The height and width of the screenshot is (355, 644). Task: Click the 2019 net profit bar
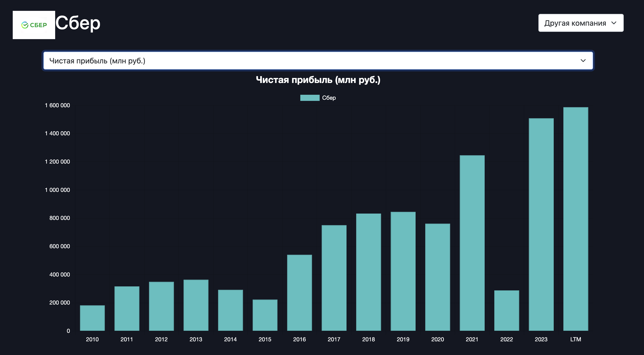tap(403, 271)
